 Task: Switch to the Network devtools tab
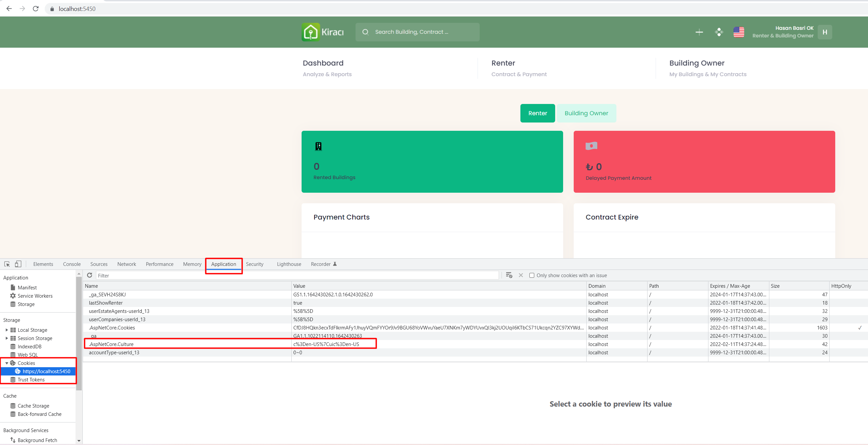(126, 264)
